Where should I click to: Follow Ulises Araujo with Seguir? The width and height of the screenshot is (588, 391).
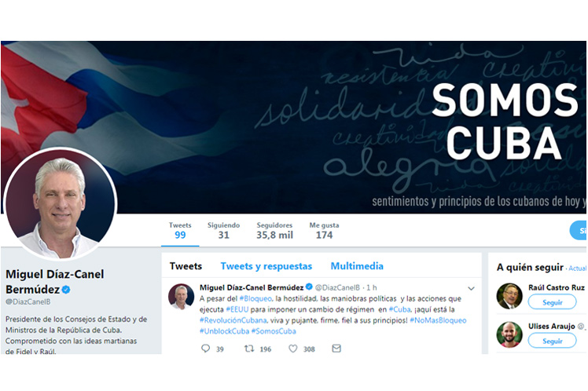coord(552,341)
